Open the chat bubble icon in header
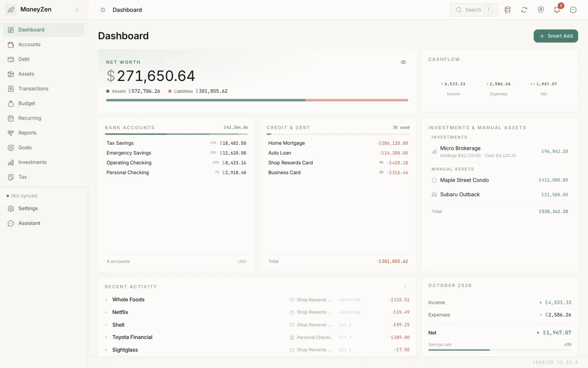 point(573,10)
